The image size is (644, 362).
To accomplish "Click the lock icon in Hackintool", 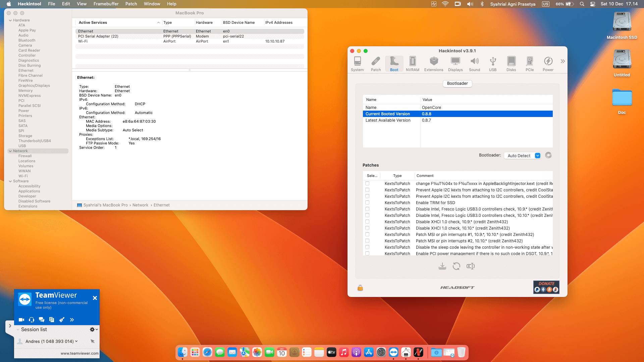I will [x=360, y=288].
